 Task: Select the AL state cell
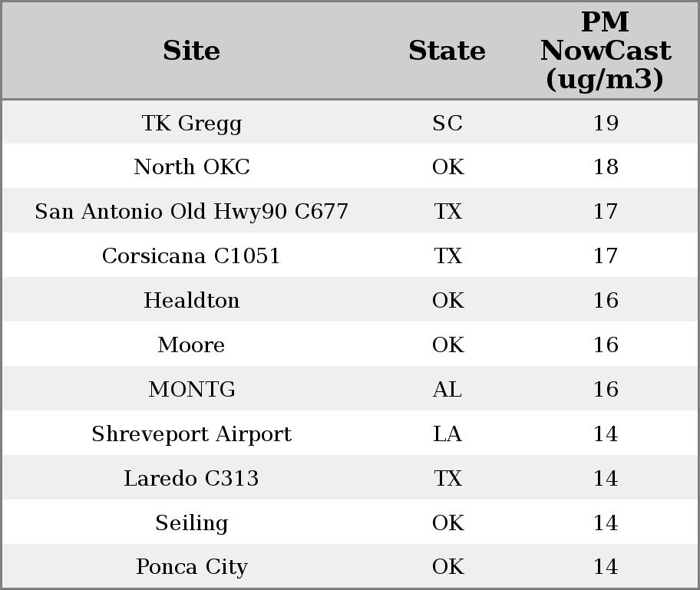point(447,390)
